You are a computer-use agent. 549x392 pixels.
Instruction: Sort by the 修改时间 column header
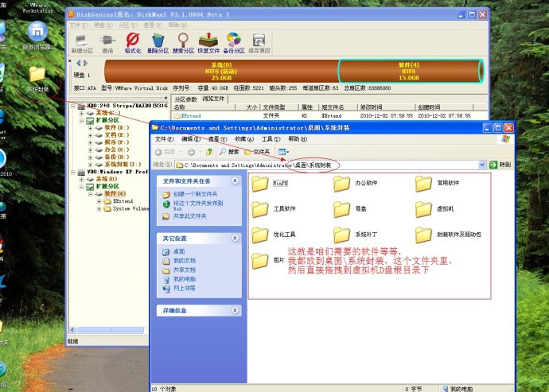[386, 107]
